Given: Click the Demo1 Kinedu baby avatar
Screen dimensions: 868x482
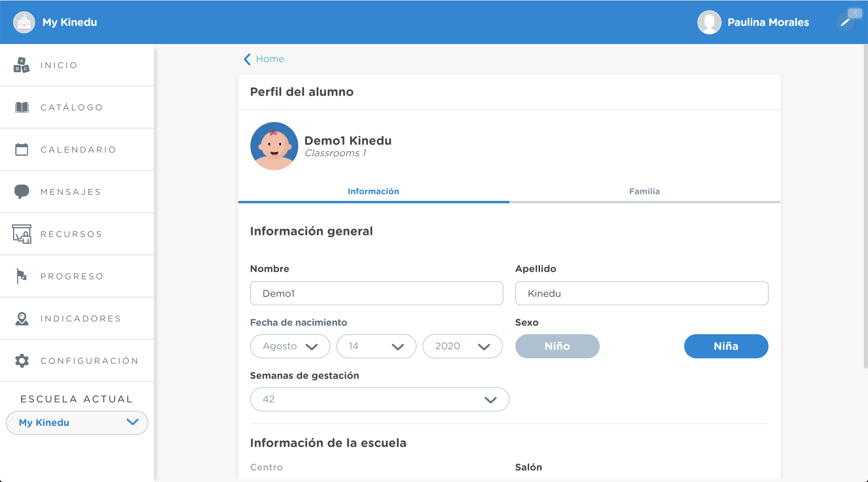Looking at the screenshot, I should click(x=274, y=146).
